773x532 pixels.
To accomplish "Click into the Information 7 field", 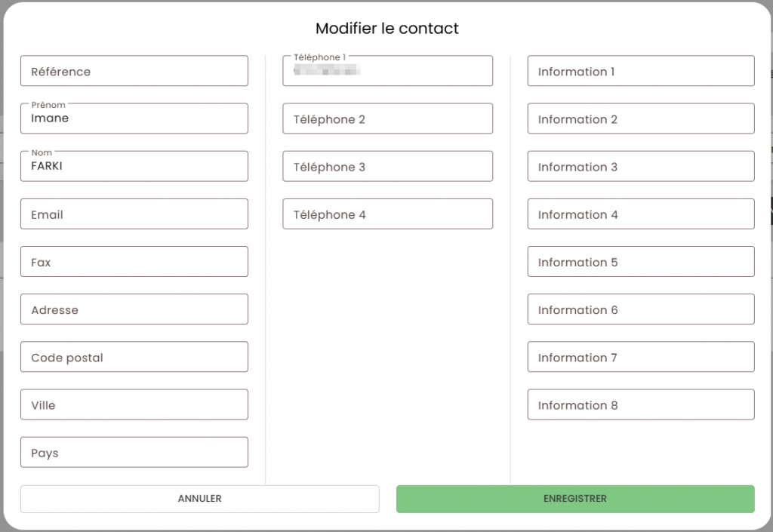I will (x=641, y=357).
